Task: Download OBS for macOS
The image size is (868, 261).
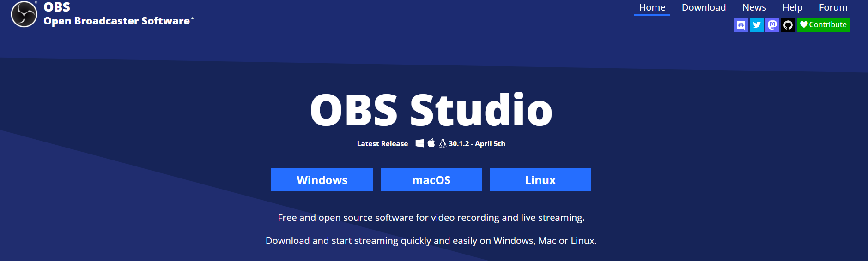Action: (431, 180)
